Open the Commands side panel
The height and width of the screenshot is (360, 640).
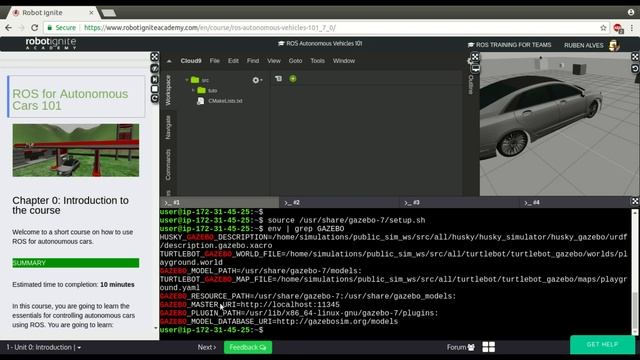[x=168, y=164]
